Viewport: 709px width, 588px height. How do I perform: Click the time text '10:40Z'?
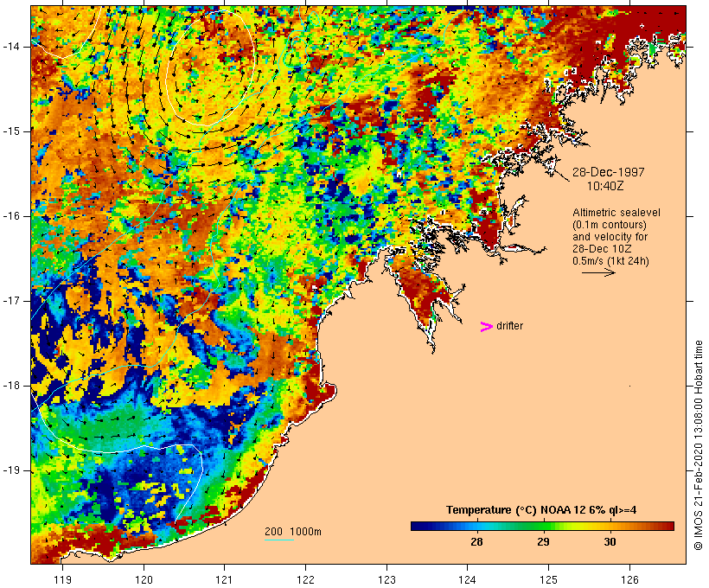click(x=605, y=186)
